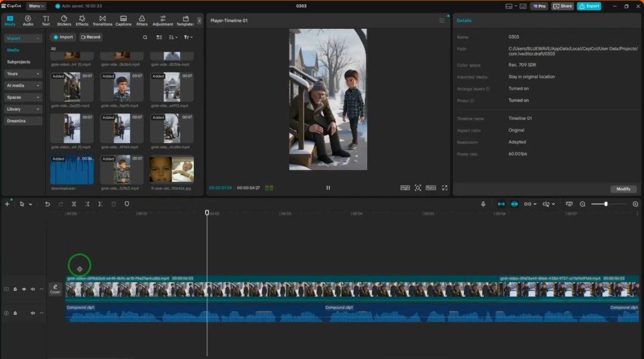Switch to the Captions tab
This screenshot has width=644, height=359.
(123, 21)
